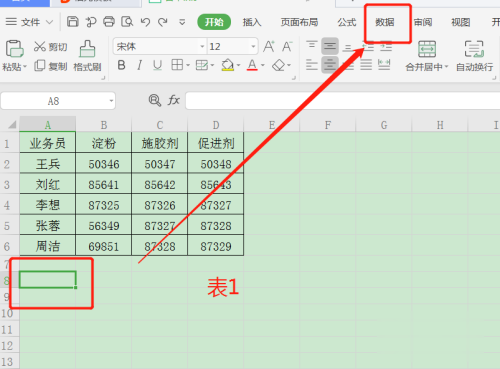Increase font size icon
The height and width of the screenshot is (369, 500).
269,46
